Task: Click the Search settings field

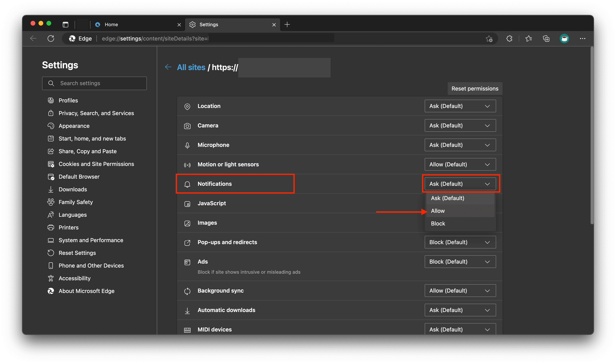Action: coord(94,83)
